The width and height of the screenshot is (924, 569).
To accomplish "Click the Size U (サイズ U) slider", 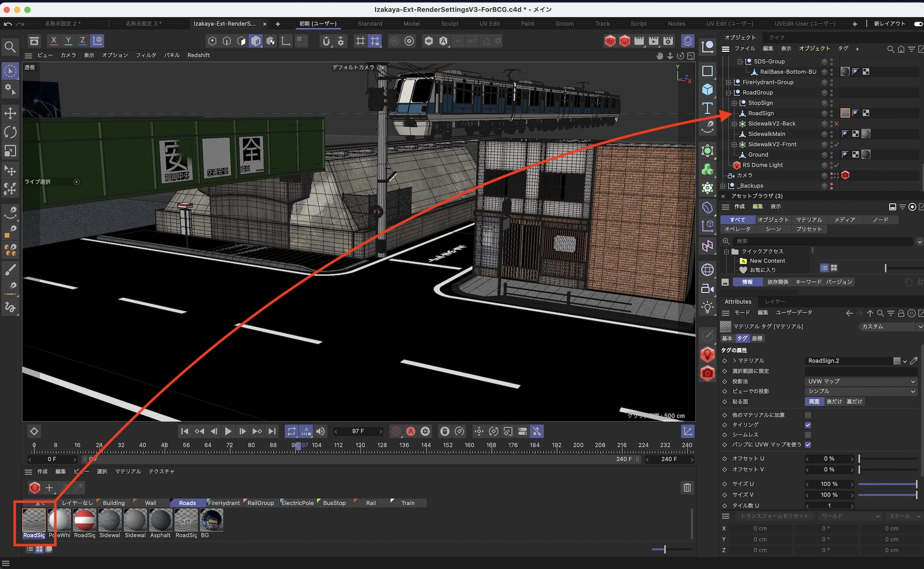I will (887, 484).
